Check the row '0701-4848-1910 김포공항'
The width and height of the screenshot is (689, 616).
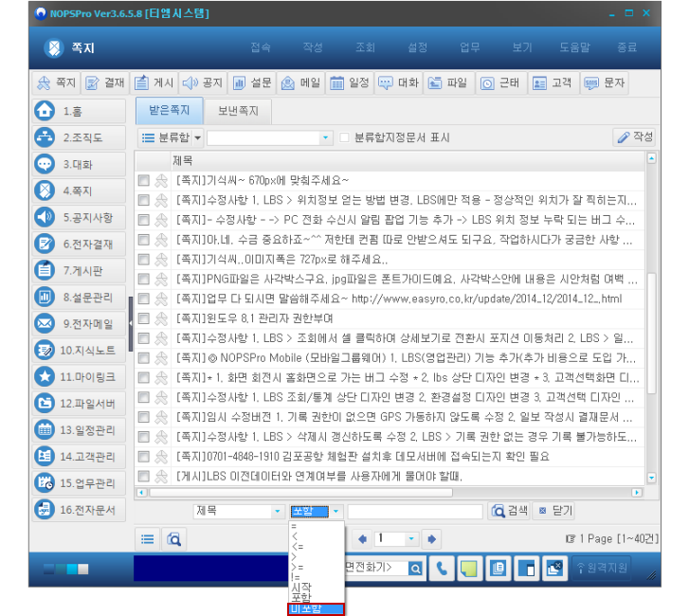[x=144, y=457]
